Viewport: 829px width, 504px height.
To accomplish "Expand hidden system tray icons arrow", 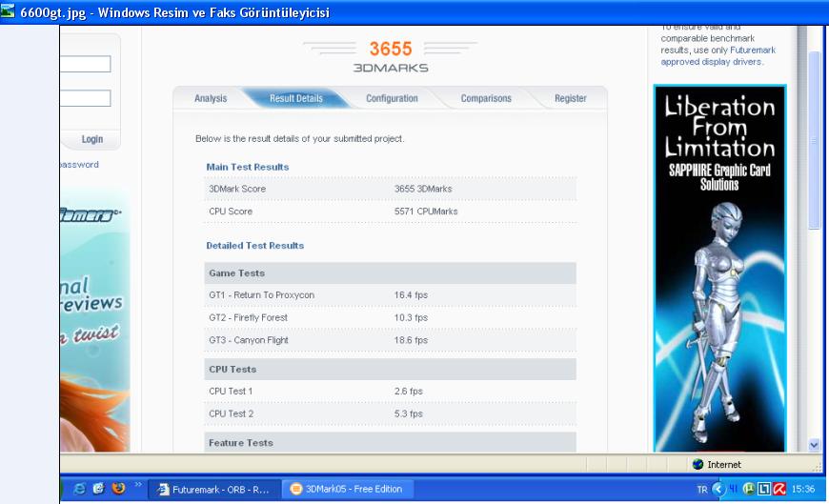I will point(718,489).
